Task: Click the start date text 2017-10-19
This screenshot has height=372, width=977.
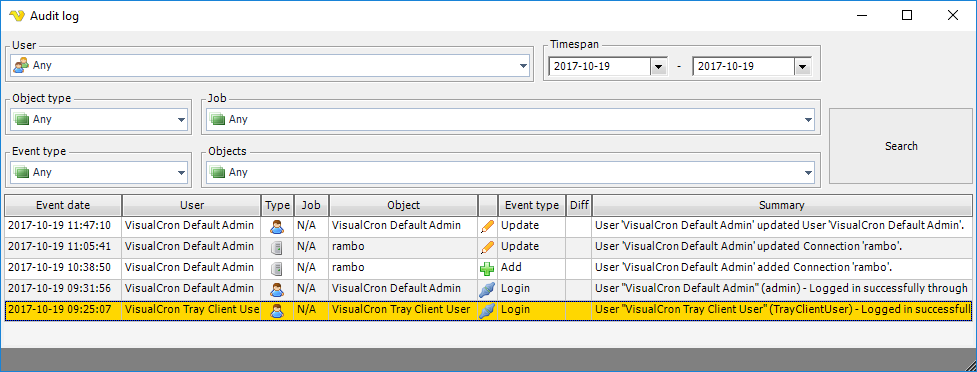Action: 581,66
